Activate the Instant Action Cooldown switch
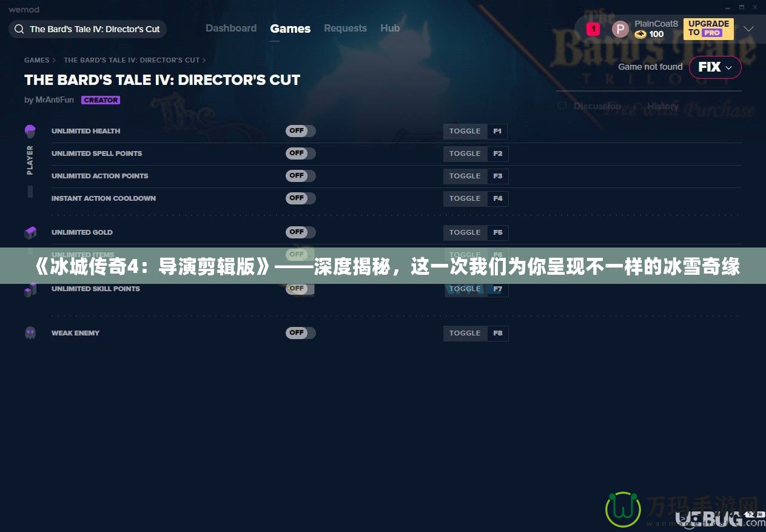This screenshot has height=532, width=766. click(301, 198)
